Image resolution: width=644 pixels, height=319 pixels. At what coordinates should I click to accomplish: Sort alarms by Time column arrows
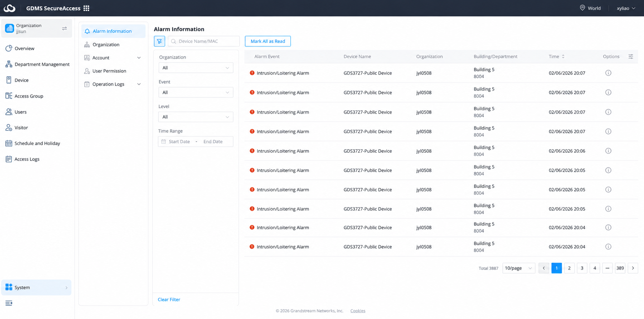coord(563,56)
